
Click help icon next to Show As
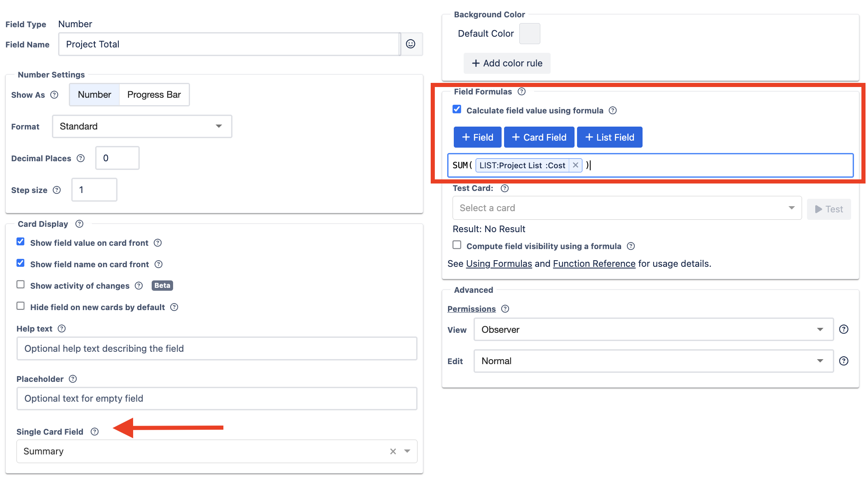coord(54,95)
